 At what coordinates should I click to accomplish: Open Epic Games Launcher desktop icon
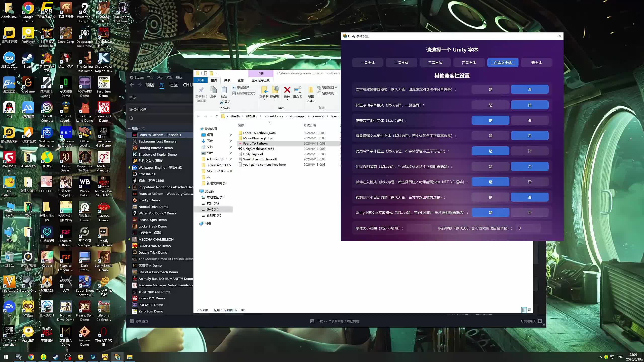(9, 336)
